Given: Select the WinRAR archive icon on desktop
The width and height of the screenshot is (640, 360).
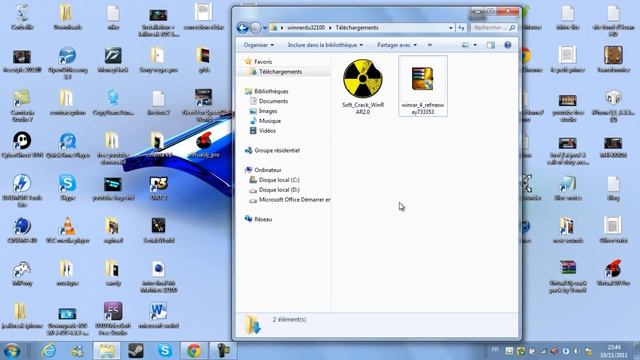Looking at the screenshot, I should coord(568,276).
